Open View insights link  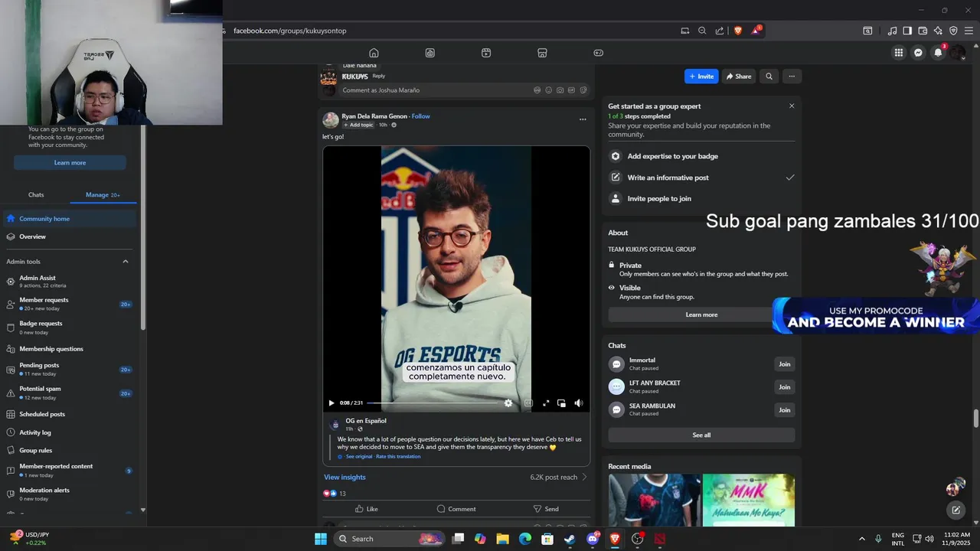pyautogui.click(x=345, y=478)
